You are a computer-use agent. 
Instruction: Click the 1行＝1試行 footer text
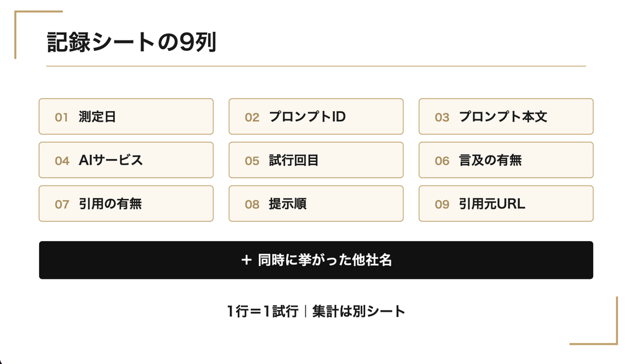point(263,311)
